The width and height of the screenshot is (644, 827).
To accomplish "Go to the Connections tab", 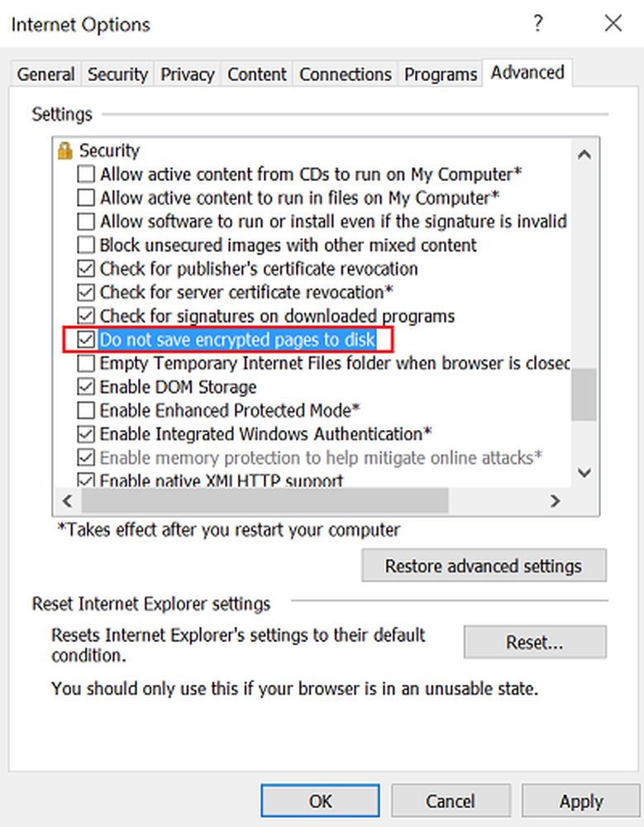I will coord(346,74).
